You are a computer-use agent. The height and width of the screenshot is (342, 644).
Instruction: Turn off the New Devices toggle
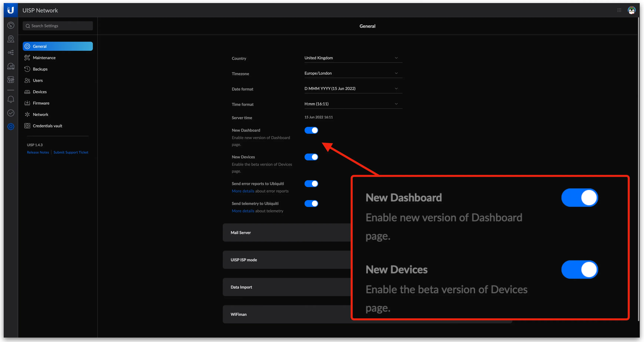pos(311,157)
